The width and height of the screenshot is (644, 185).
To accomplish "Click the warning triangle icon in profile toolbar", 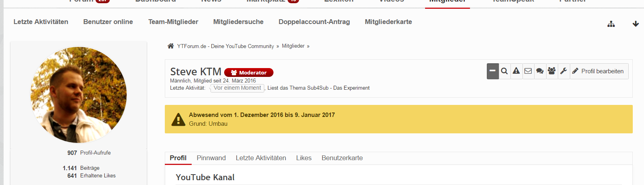I will pyautogui.click(x=516, y=71).
